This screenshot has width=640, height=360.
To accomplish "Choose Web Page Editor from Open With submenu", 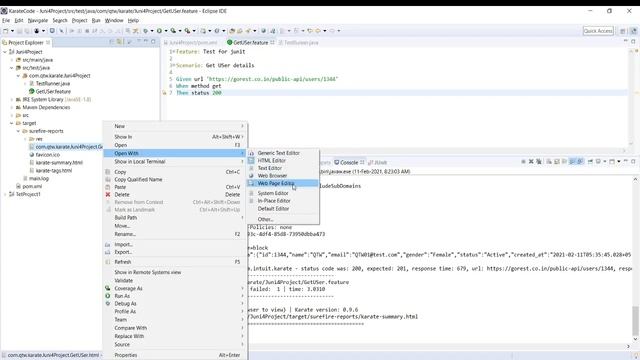I will click(283, 183).
